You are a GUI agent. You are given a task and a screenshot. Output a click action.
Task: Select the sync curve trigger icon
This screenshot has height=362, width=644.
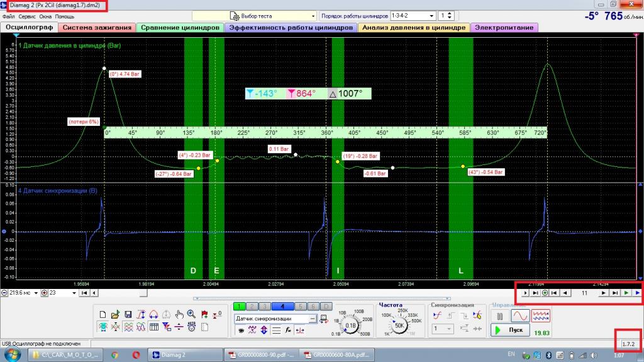437,315
